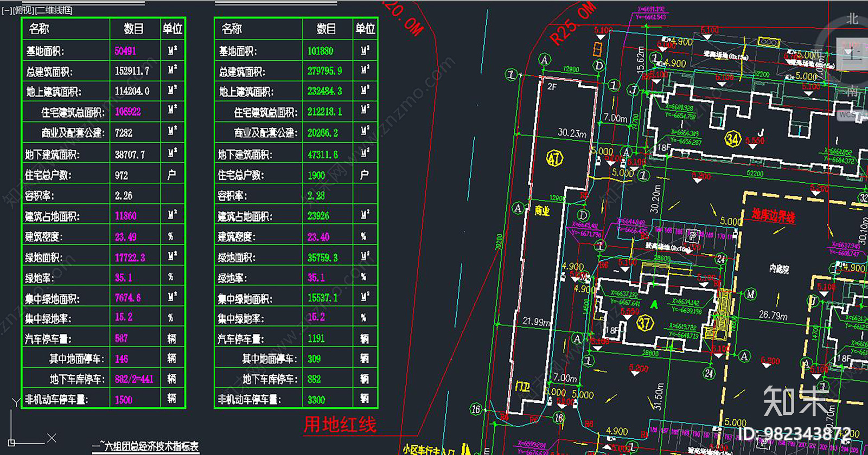868x455 pixels.
Task: Click the ViewCube west (西) compass label
Action: click(816, 54)
